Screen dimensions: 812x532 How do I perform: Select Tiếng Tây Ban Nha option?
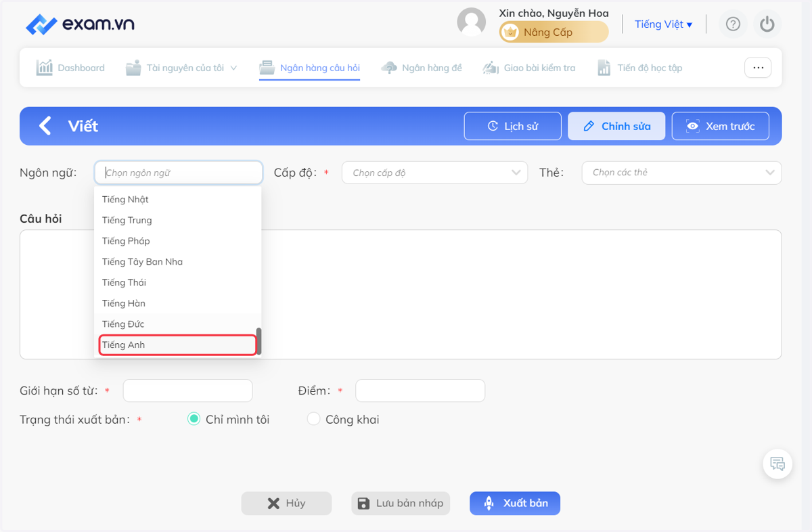tap(177, 261)
